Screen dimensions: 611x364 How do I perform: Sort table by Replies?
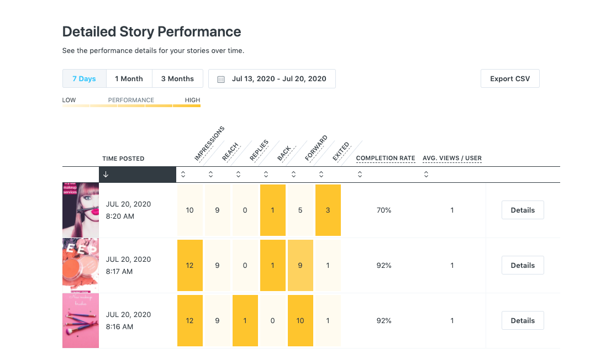coord(239,175)
